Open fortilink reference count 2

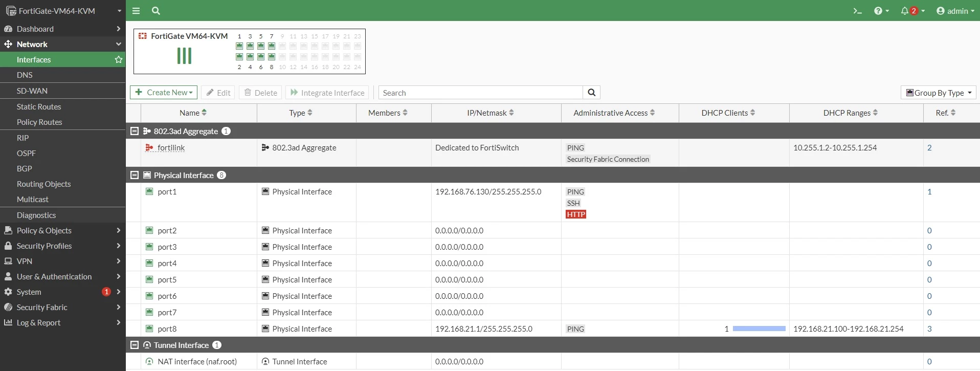click(929, 147)
